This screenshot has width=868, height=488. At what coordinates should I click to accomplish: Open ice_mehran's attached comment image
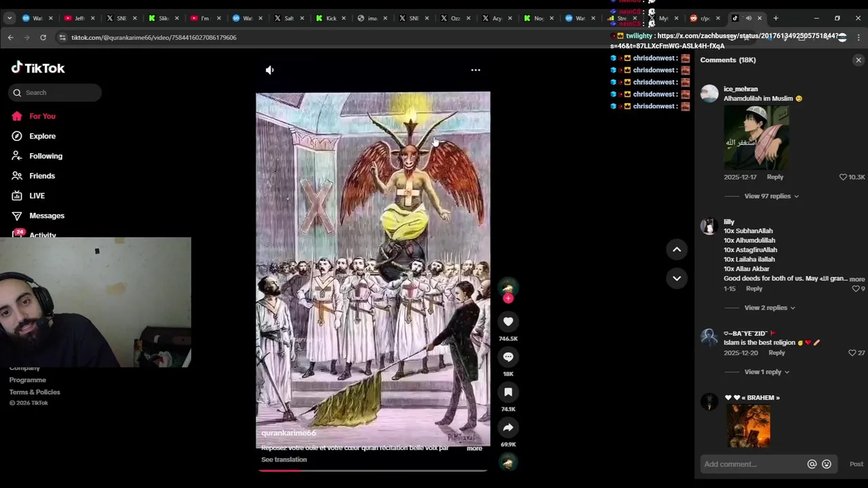click(756, 138)
